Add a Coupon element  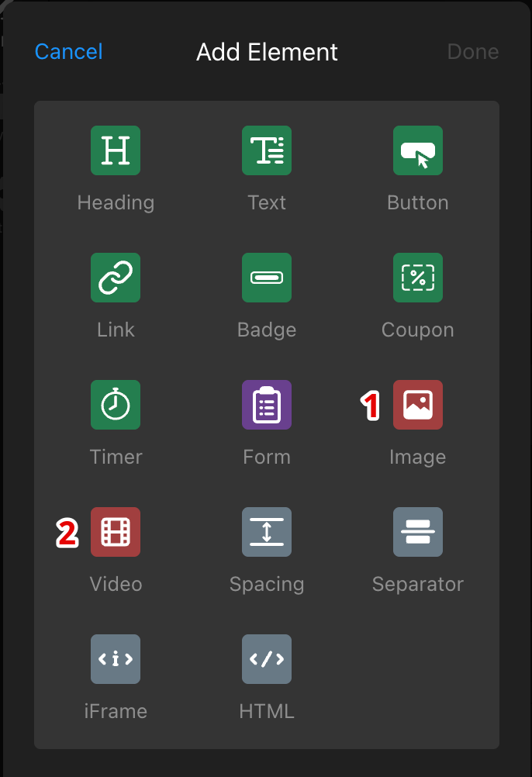point(418,278)
